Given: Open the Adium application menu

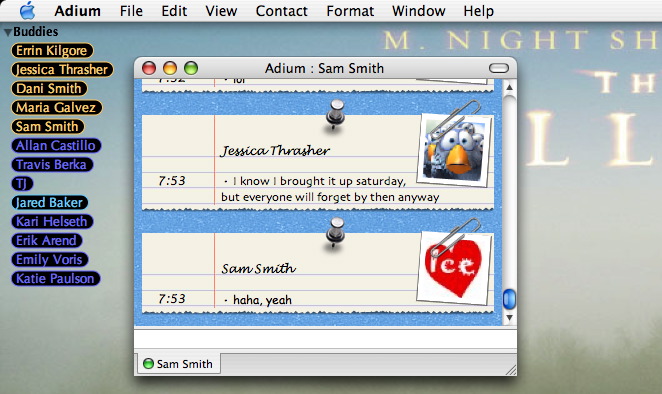Looking at the screenshot, I should pos(77,11).
